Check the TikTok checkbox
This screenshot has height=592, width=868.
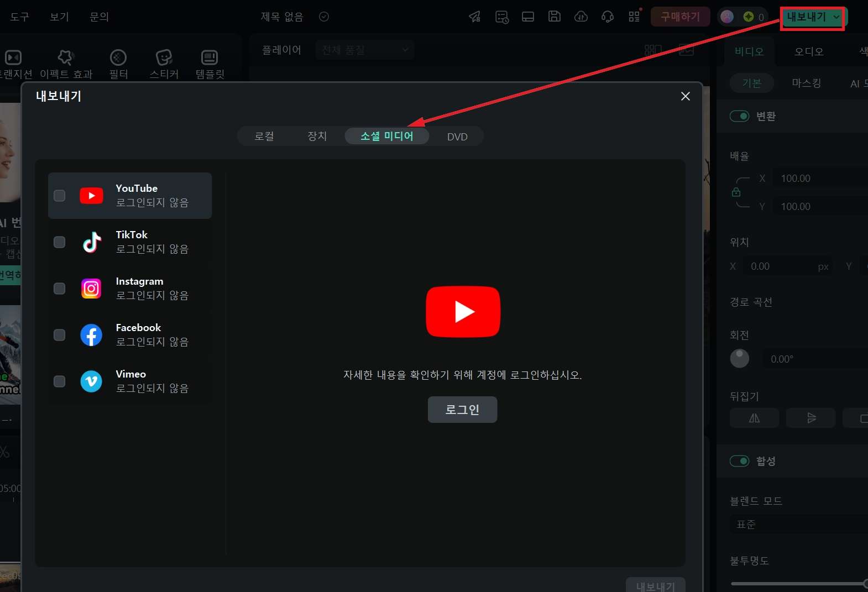coord(59,242)
